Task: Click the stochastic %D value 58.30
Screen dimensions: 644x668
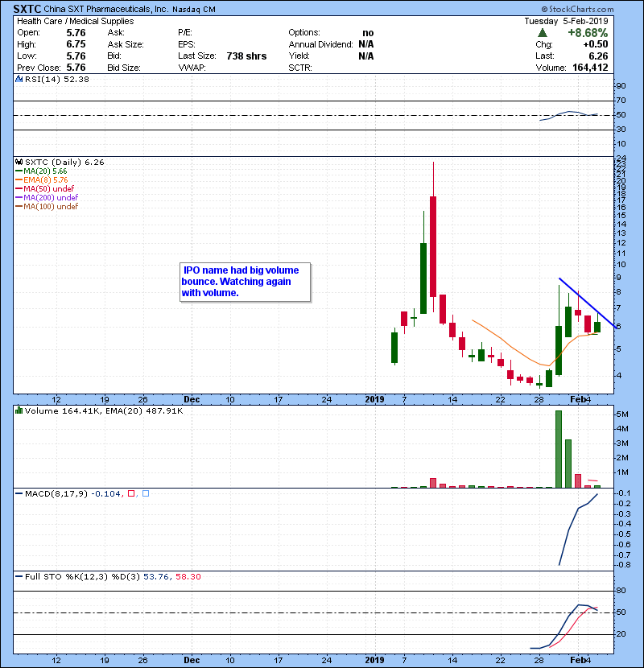Action: tap(188, 577)
